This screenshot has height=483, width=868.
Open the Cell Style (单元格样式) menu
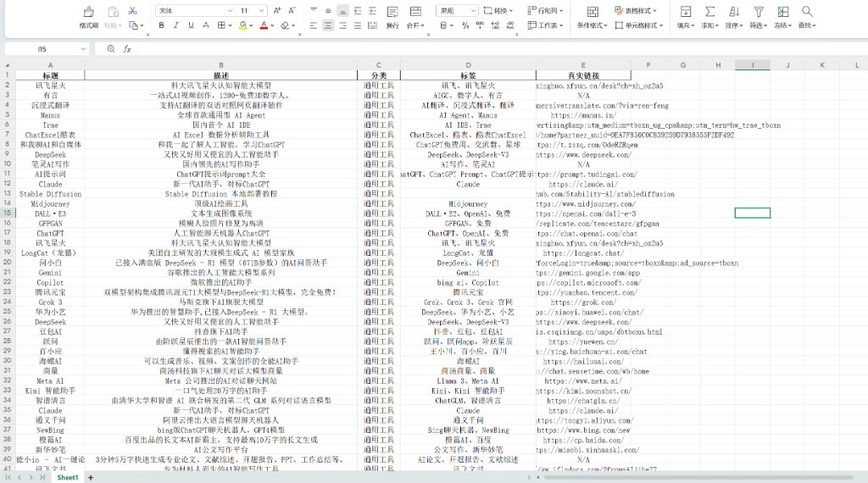tap(639, 25)
